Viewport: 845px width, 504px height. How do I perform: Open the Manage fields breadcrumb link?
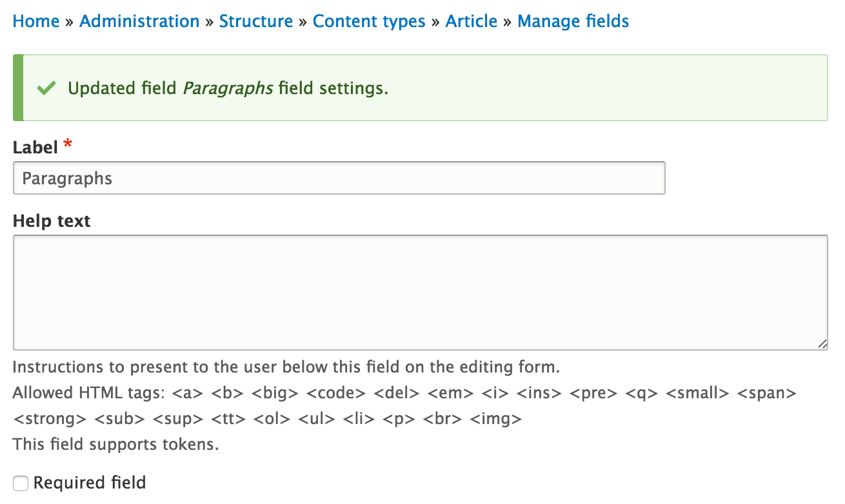coord(573,21)
